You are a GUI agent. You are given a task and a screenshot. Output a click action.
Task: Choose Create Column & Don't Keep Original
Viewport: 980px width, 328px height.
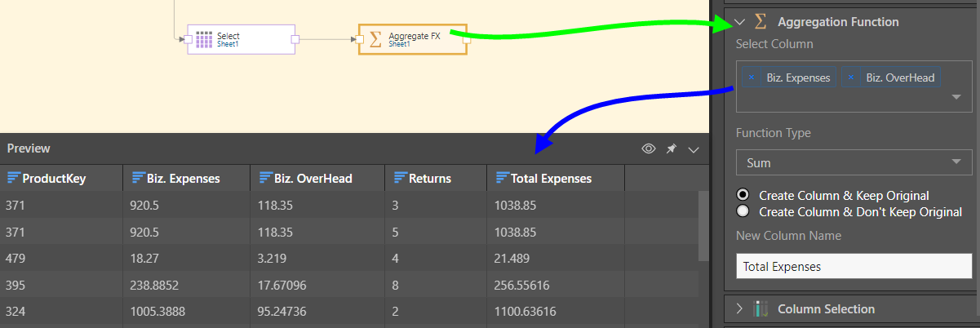tap(743, 211)
